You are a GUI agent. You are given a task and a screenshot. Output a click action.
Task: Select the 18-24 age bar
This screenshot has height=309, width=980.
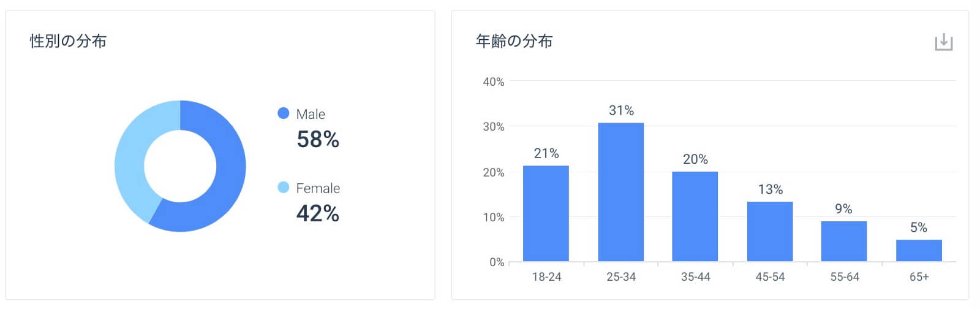(x=546, y=213)
